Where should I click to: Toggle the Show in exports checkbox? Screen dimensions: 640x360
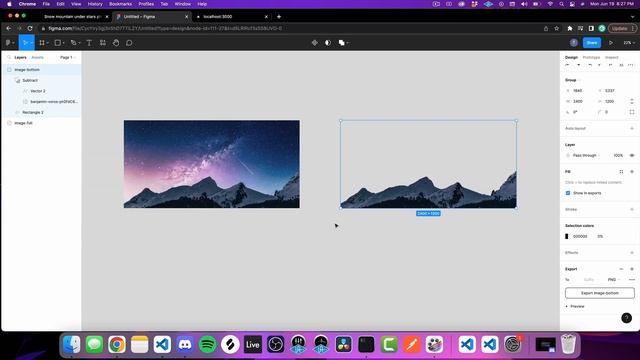tap(568, 193)
